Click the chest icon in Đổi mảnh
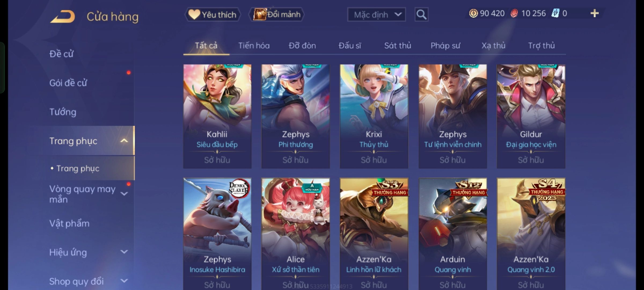 tap(259, 14)
